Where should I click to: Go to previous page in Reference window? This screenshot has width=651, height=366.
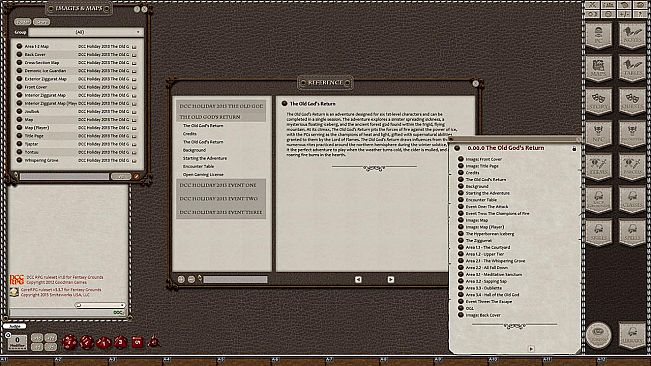358,280
